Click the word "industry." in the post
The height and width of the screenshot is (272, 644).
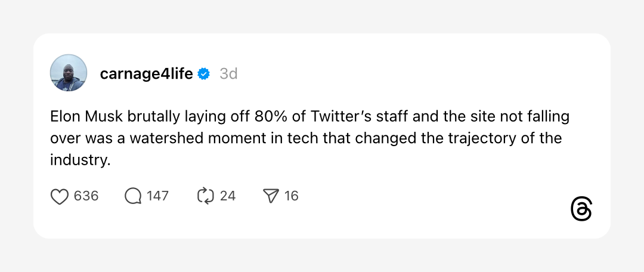click(80, 160)
